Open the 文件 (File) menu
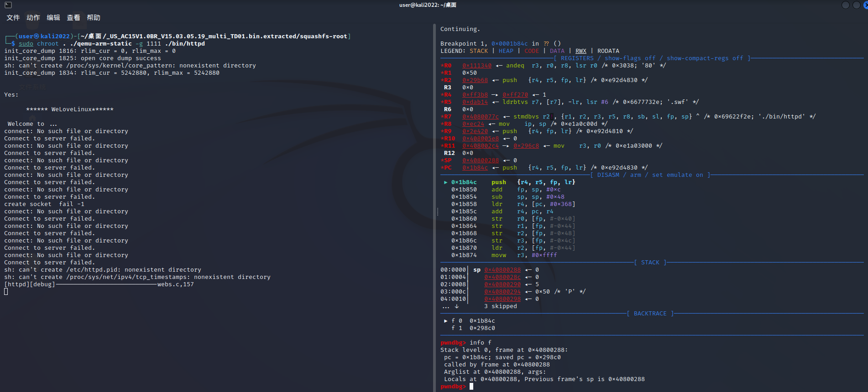This screenshot has width=868, height=392. 13,17
